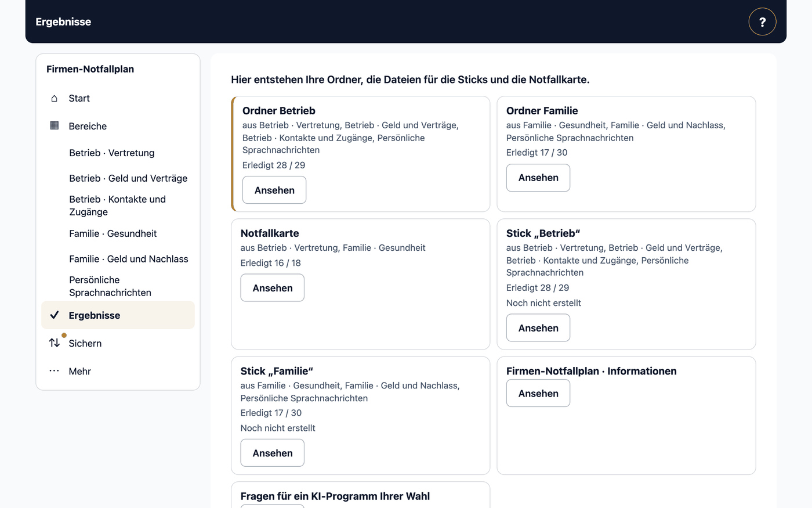Screen dimensions: 812x508
Task: Click the Stick „Betrieb“ card title
Action: pyautogui.click(x=543, y=233)
